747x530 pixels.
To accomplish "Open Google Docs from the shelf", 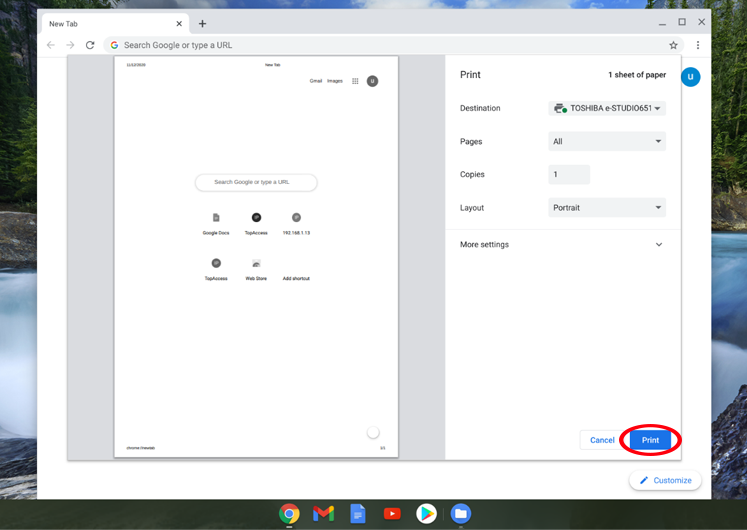I will click(358, 513).
